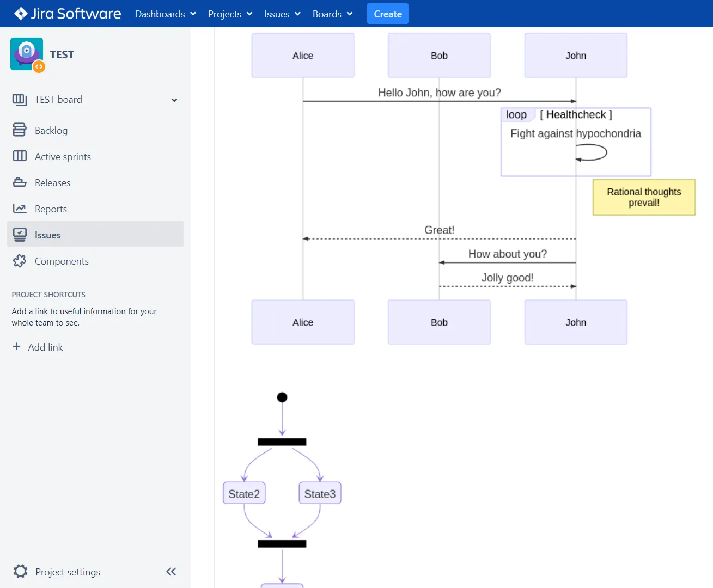Image resolution: width=713 pixels, height=588 pixels.
Task: Click the TEST board icon
Action: (x=20, y=100)
